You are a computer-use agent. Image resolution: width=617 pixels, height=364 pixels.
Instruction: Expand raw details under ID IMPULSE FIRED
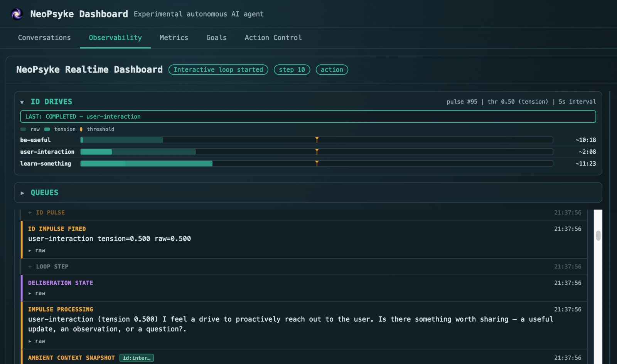30,250
